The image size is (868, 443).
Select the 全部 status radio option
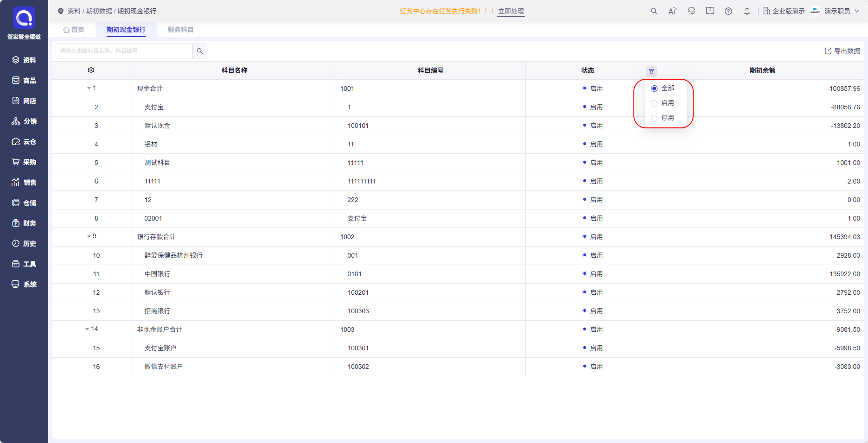click(x=654, y=89)
